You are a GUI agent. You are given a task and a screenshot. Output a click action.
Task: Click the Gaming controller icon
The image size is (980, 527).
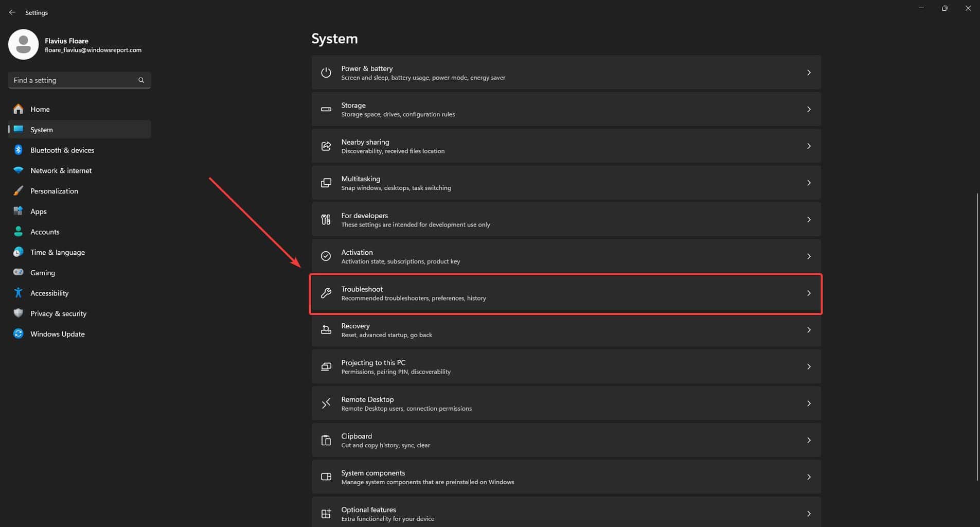pos(19,272)
